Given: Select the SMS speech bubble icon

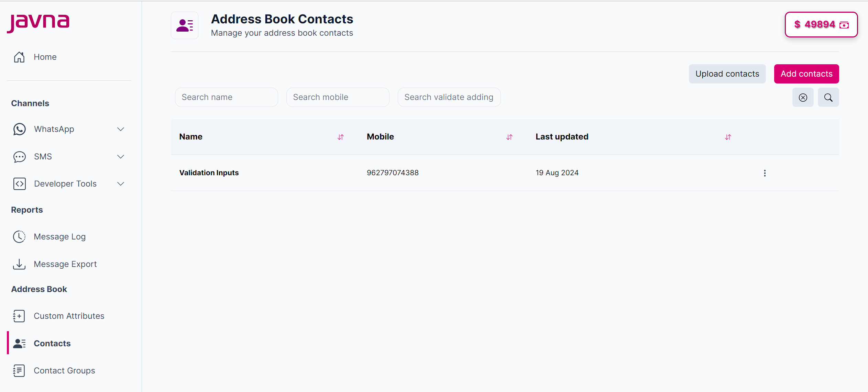Looking at the screenshot, I should [x=19, y=157].
